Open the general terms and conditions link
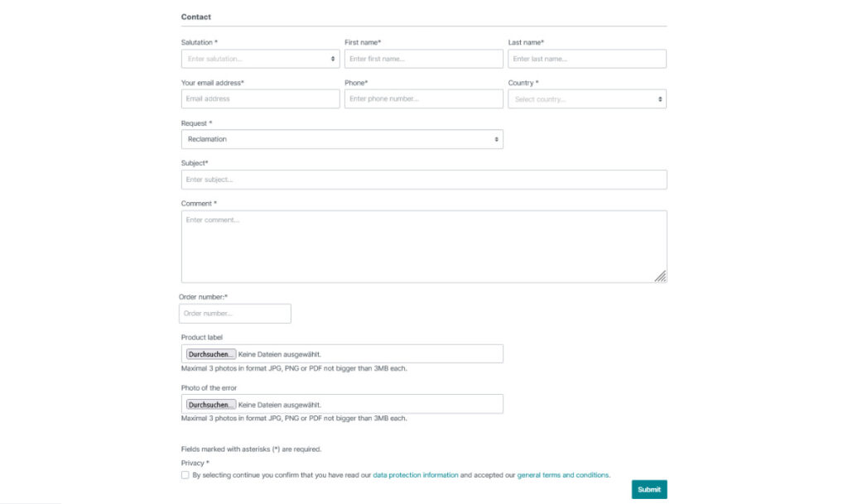The width and height of the screenshot is (848, 504). click(x=562, y=475)
